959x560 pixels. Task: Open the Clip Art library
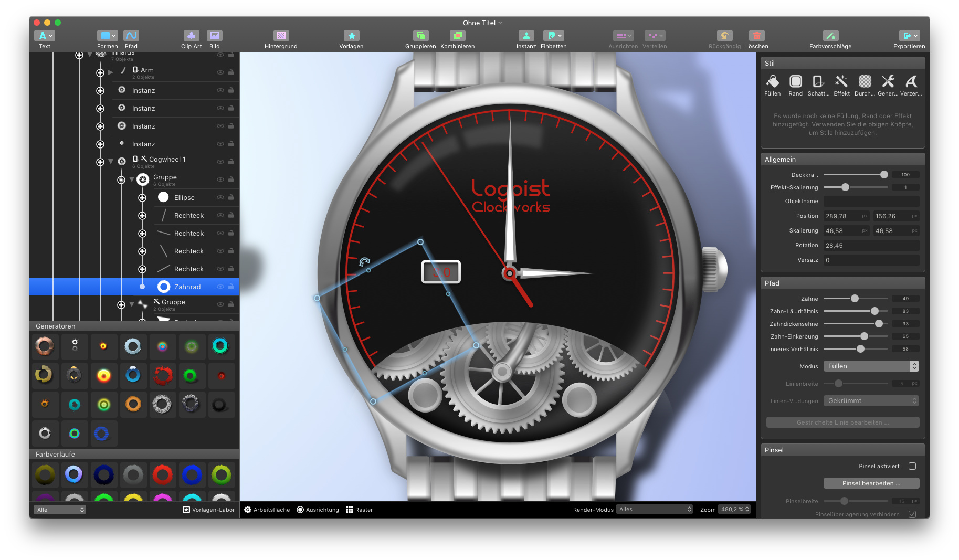pos(191,36)
